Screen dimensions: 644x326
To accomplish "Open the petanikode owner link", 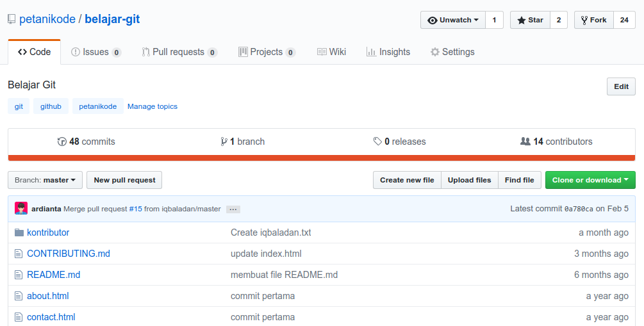I will pyautogui.click(x=47, y=19).
